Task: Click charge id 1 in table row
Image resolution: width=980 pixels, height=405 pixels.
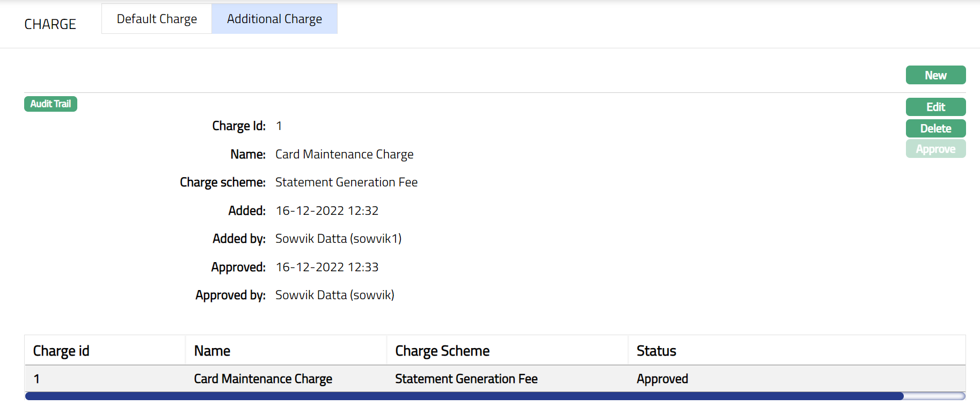Action: 36,379
